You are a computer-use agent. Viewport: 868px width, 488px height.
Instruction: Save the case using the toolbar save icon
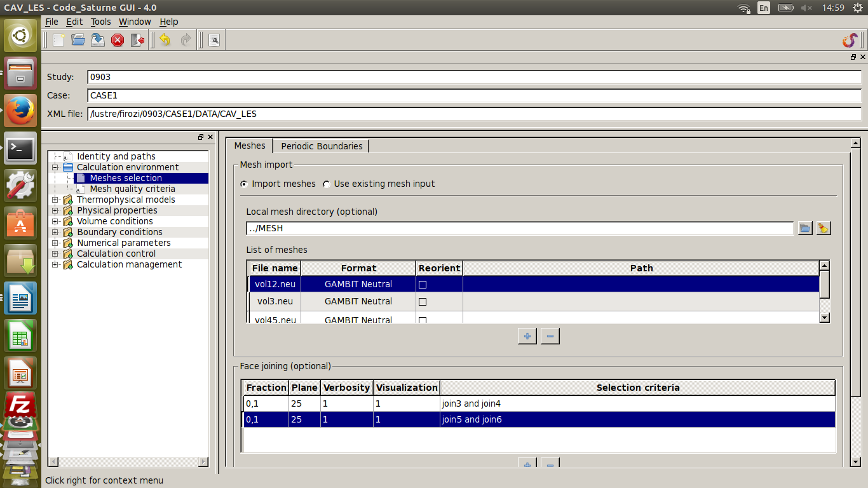[x=98, y=40]
